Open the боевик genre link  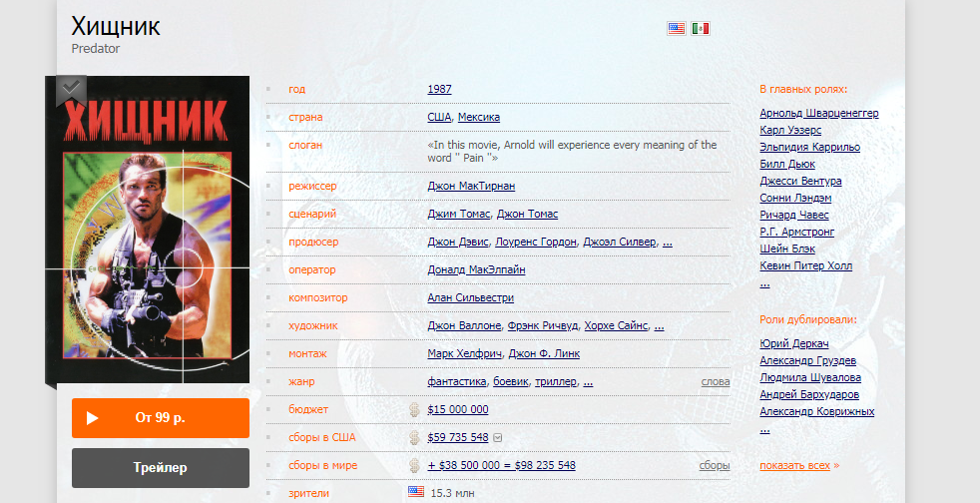[x=511, y=382]
